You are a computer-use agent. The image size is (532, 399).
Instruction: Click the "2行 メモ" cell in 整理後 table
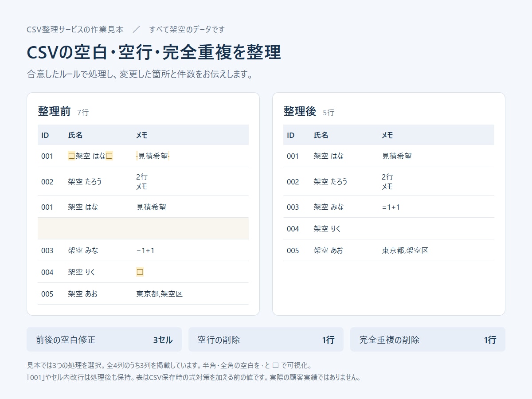point(387,182)
